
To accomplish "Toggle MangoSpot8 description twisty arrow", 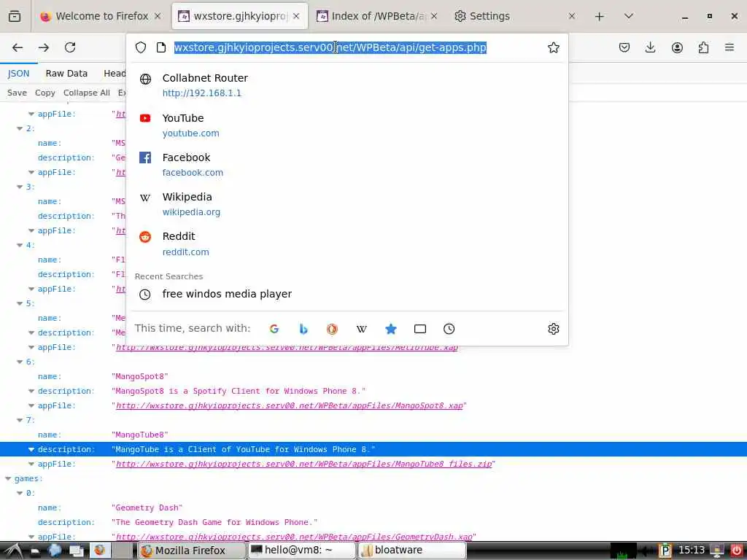I will click(31, 391).
